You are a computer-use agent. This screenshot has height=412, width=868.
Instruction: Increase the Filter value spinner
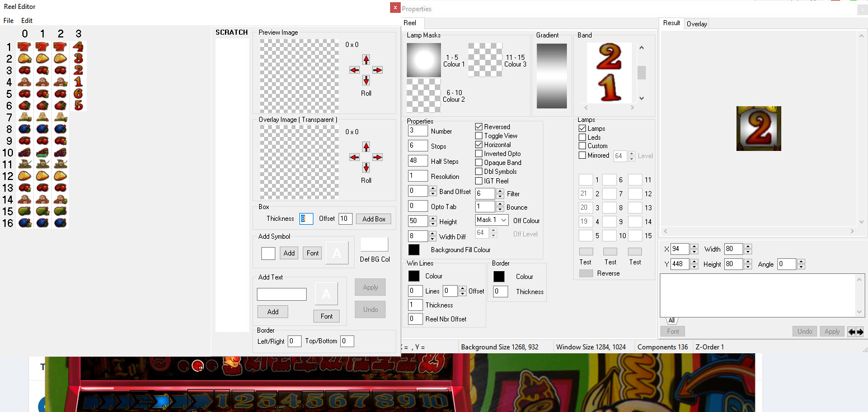pos(499,191)
